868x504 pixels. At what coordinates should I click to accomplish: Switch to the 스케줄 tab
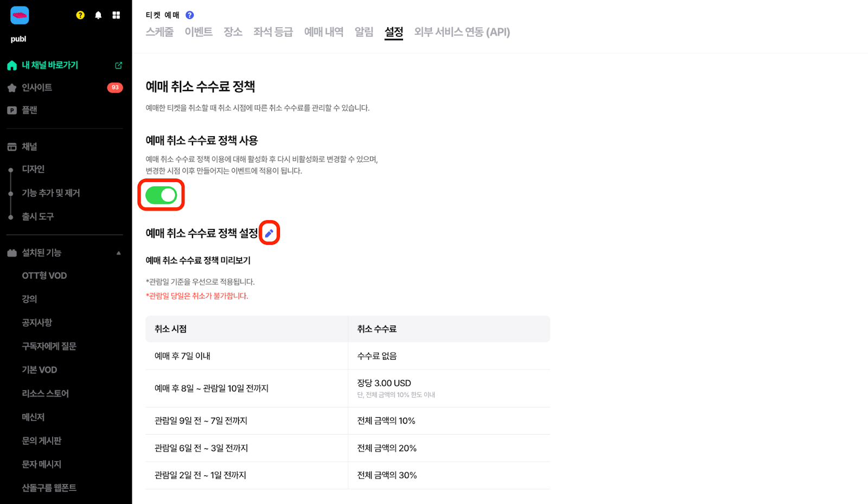159,32
